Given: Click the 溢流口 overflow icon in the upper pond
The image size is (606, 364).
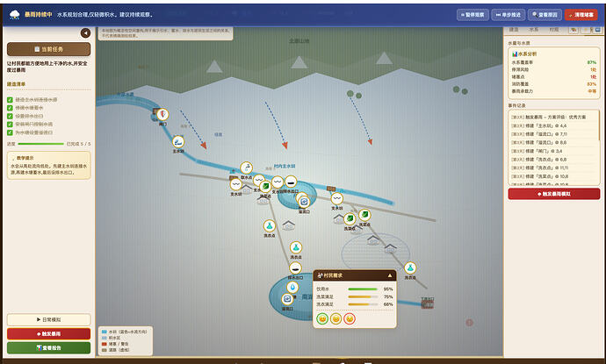Looking at the screenshot, I should [x=304, y=202].
